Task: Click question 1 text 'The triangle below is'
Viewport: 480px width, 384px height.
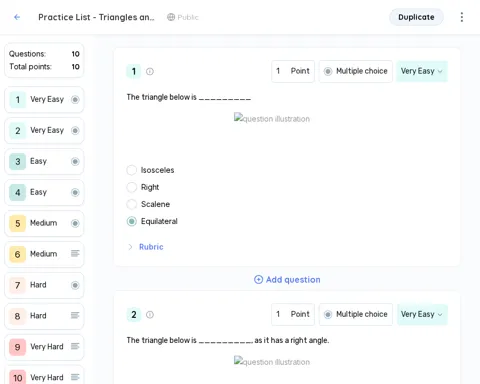Action: point(189,97)
